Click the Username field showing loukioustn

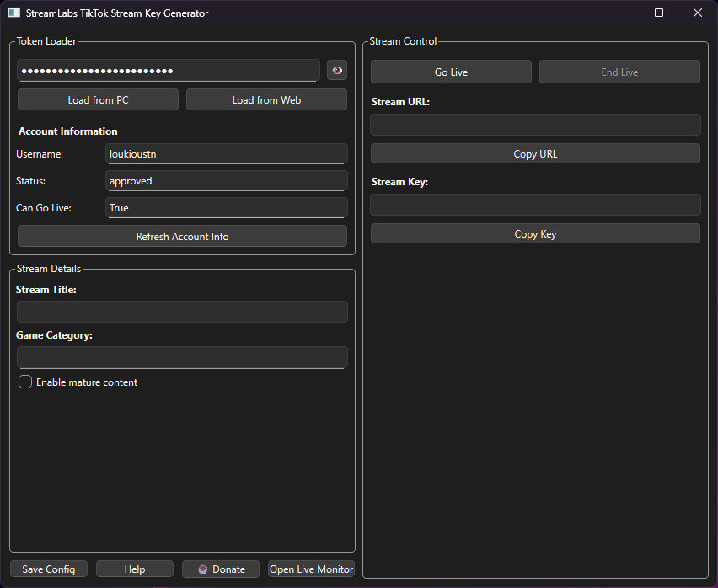pos(226,154)
